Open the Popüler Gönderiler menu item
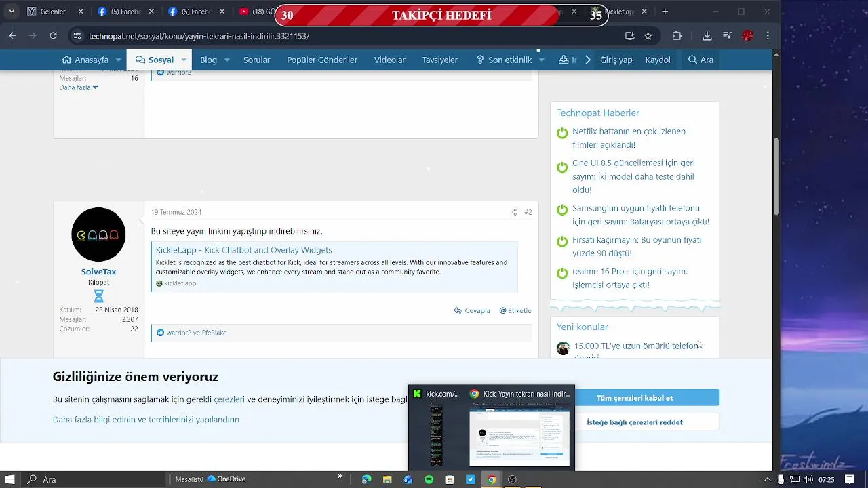Image resolution: width=868 pixels, height=488 pixels. (x=322, y=60)
